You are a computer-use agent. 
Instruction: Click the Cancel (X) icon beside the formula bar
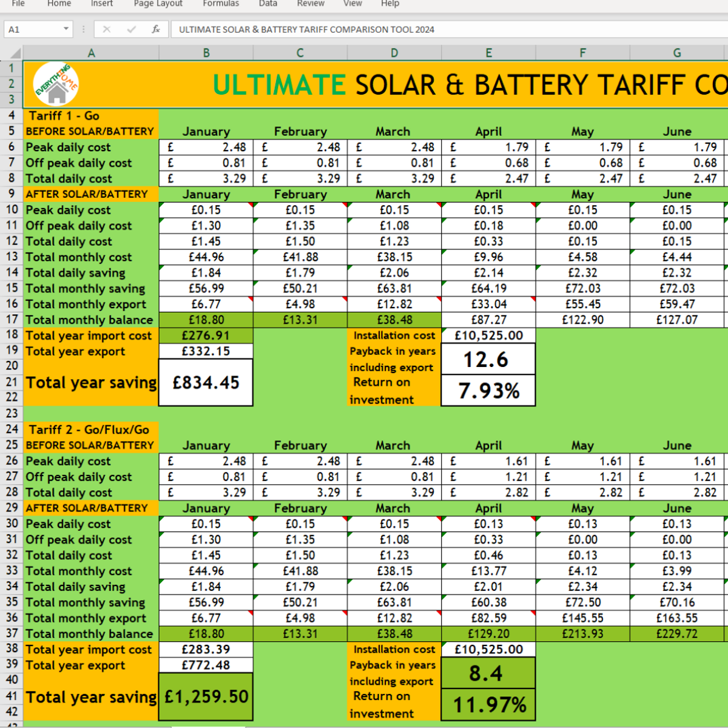[106, 29]
